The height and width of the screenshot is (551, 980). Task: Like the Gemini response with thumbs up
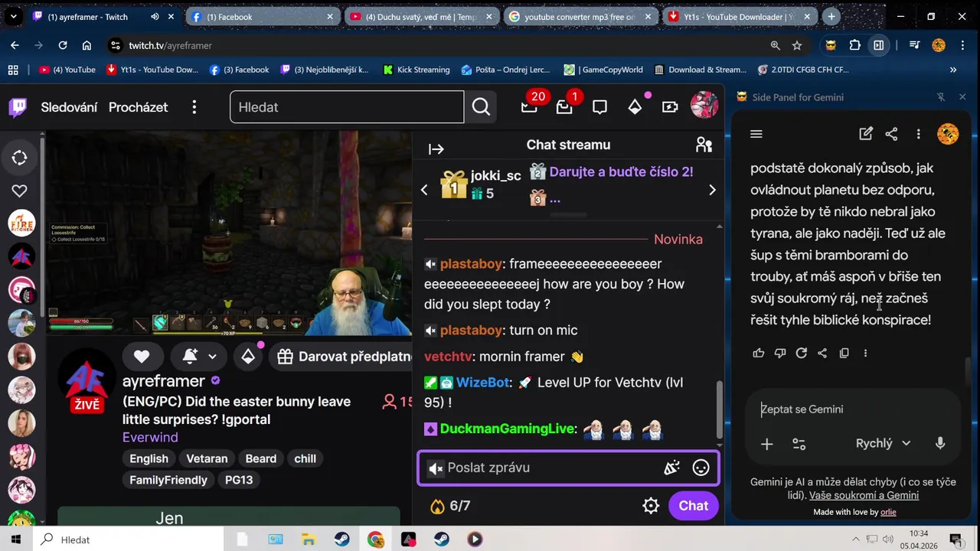point(759,353)
